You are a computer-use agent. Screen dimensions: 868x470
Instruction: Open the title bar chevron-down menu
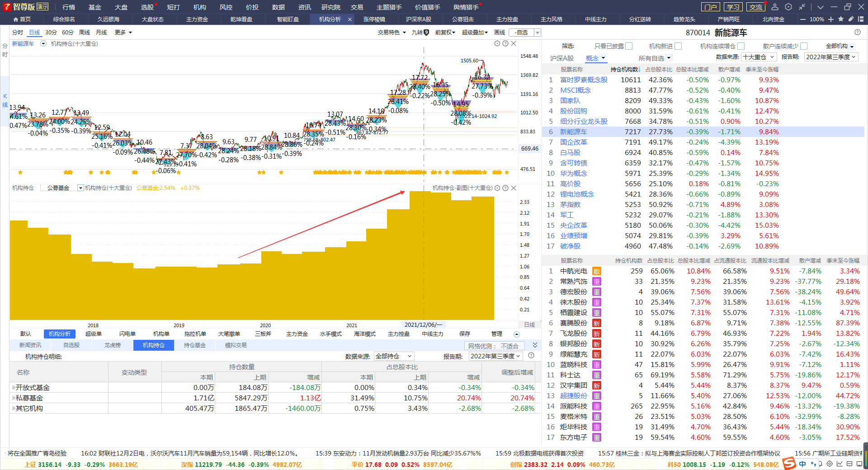click(821, 7)
